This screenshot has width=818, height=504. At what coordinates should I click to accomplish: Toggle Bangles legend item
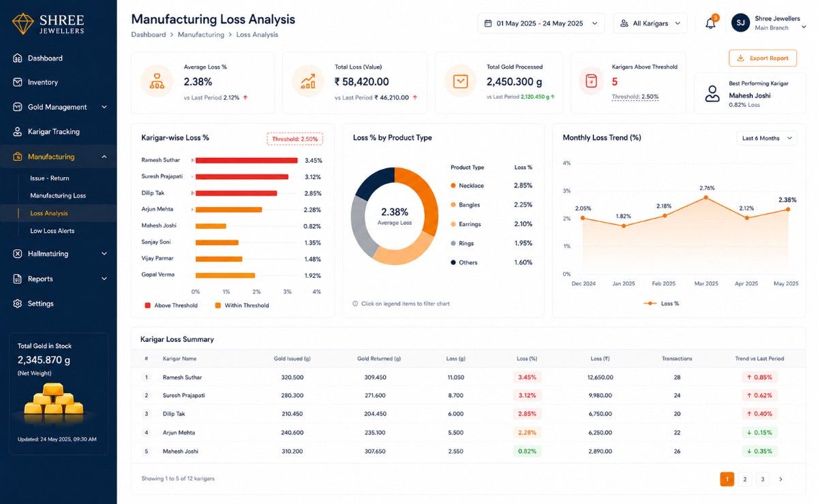tap(465, 205)
